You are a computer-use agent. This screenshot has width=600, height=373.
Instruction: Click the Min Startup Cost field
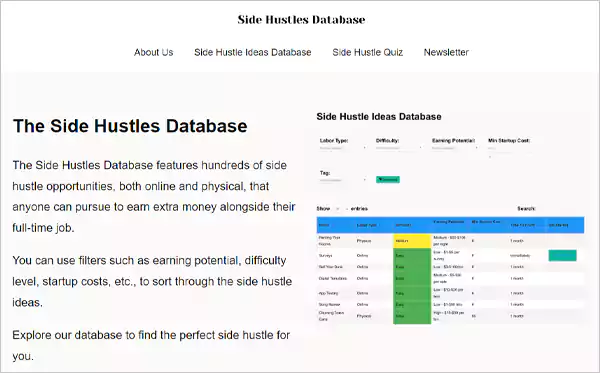(509, 148)
